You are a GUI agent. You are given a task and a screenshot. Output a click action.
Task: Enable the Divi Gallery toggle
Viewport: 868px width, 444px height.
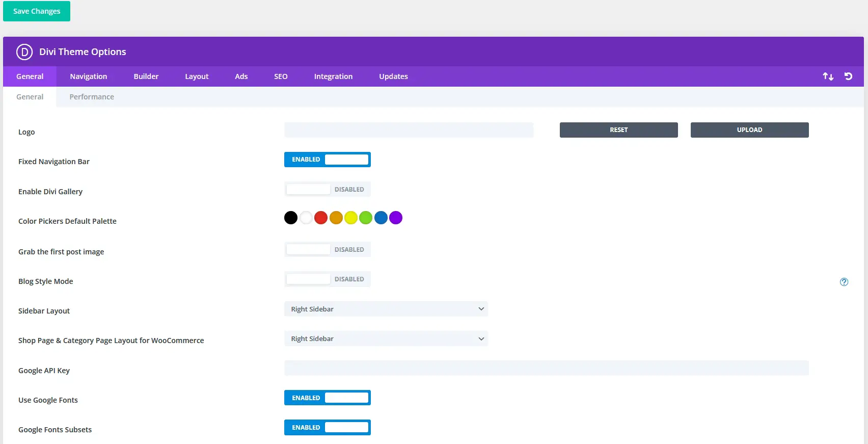point(328,189)
